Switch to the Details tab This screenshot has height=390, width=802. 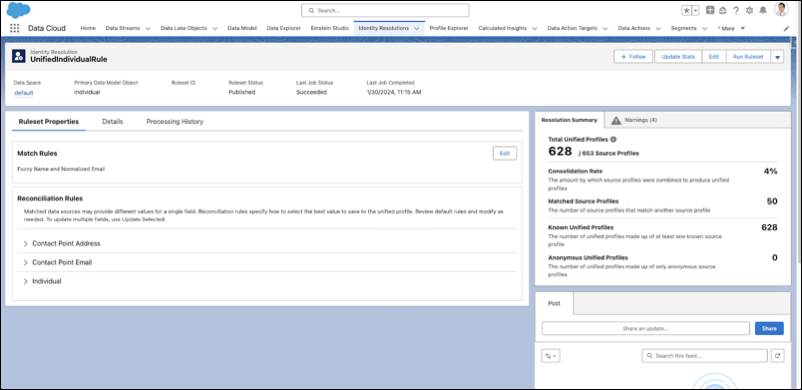(113, 122)
